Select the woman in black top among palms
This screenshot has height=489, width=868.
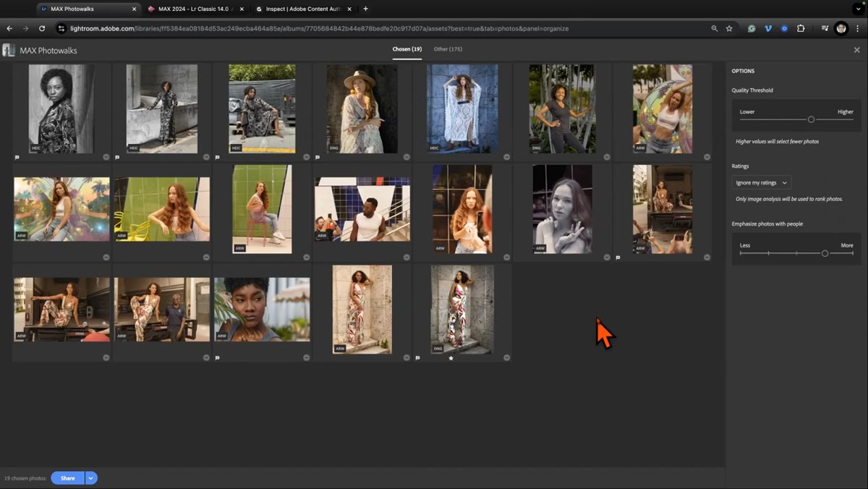[561, 109]
